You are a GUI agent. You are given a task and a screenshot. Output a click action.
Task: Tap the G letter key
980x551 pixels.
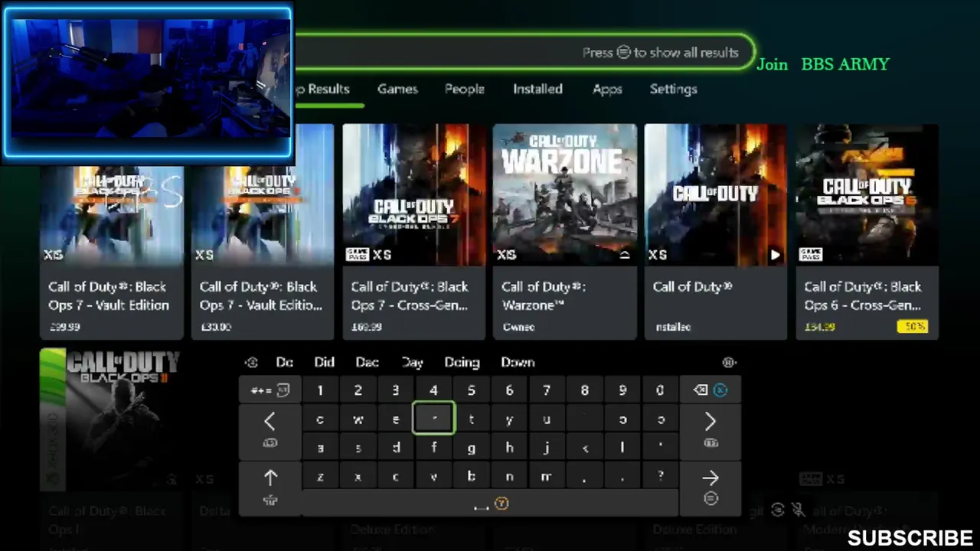tap(471, 448)
